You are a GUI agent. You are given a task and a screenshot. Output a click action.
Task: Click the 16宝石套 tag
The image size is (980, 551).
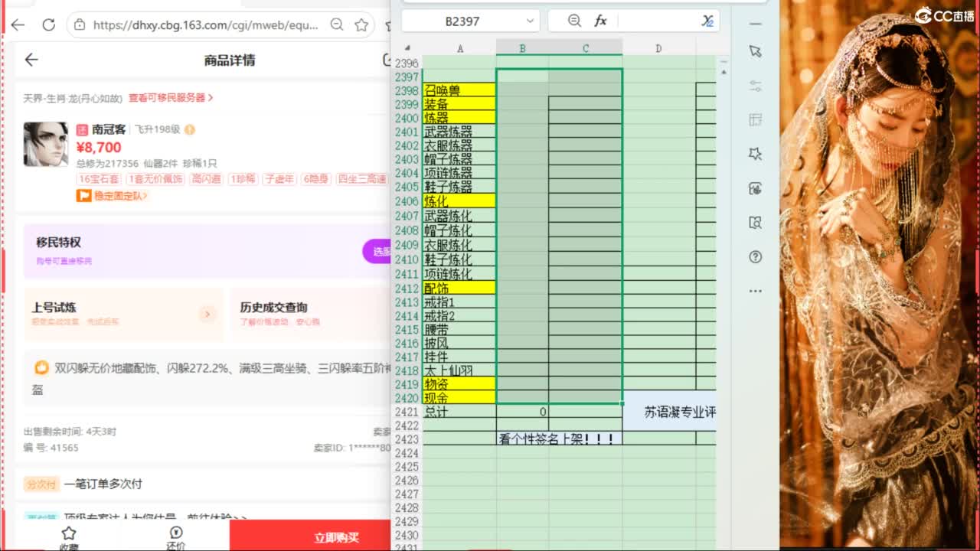pyautogui.click(x=99, y=179)
